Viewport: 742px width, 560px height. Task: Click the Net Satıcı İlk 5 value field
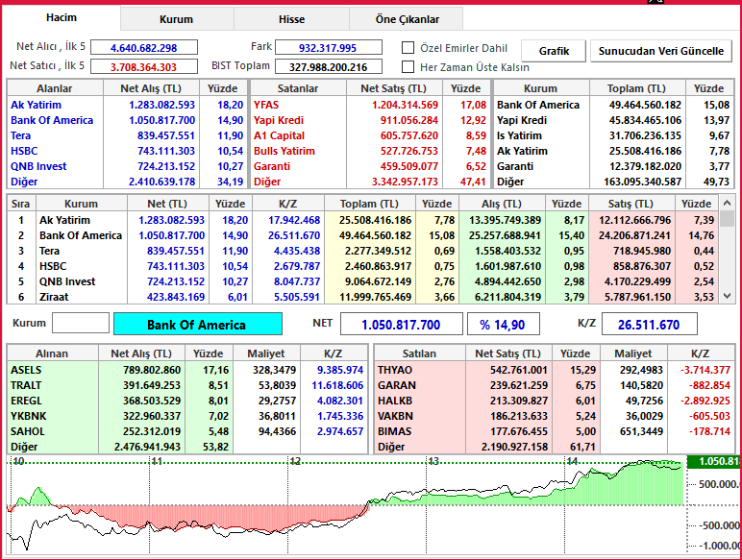click(x=144, y=66)
